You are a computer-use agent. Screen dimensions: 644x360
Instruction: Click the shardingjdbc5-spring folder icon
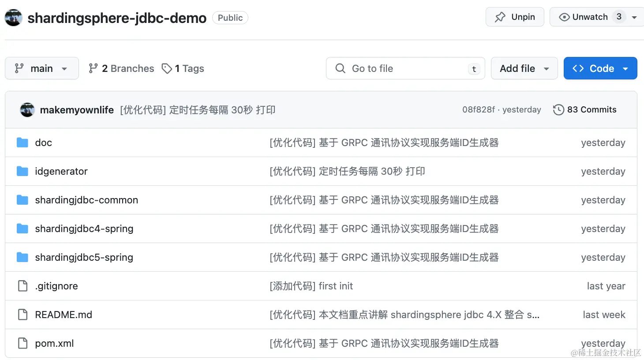pyautogui.click(x=22, y=257)
